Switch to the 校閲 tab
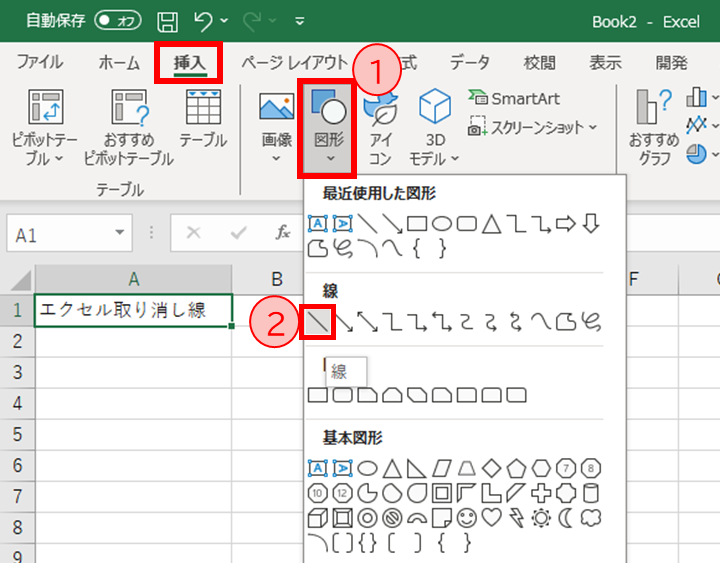Image resolution: width=720 pixels, height=563 pixels. (x=540, y=62)
